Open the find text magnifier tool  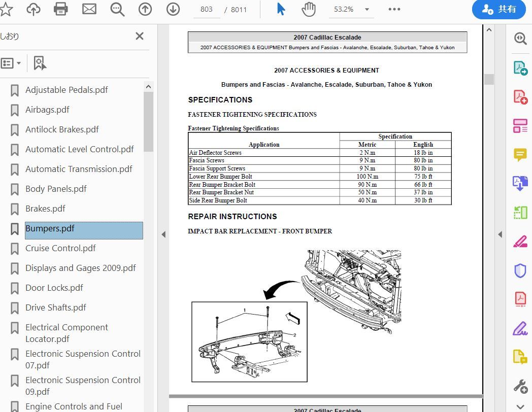pyautogui.click(x=117, y=9)
